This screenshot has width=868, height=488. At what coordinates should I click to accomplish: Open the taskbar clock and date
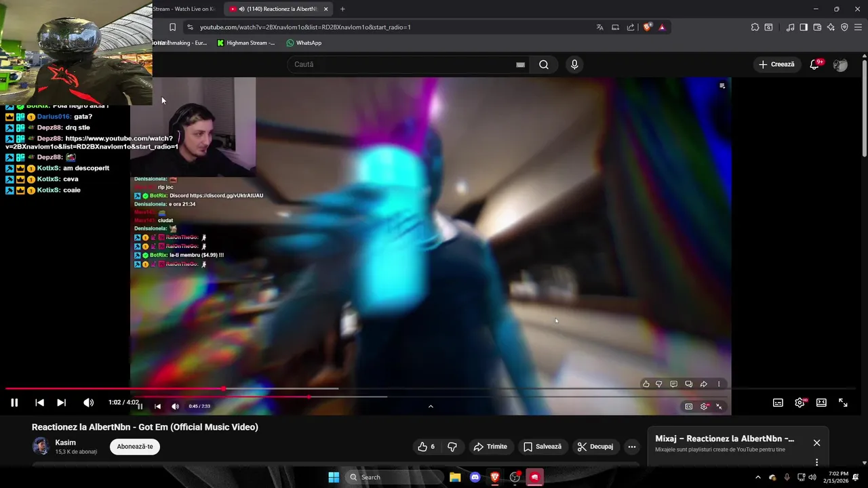point(837,477)
